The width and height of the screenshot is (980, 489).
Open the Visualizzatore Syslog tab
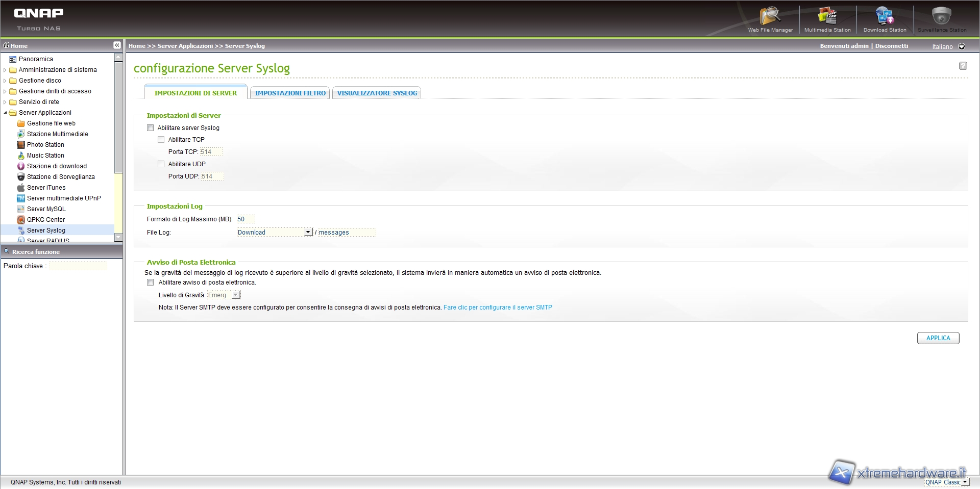[377, 93]
